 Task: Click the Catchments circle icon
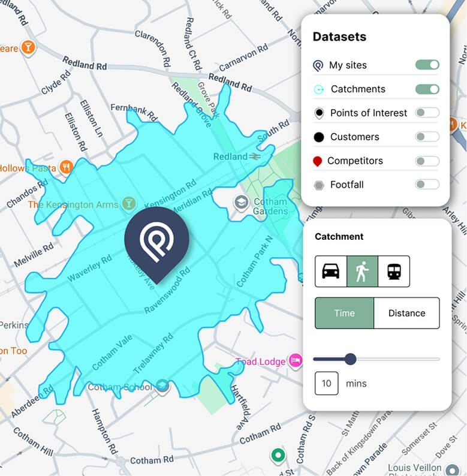(318, 89)
